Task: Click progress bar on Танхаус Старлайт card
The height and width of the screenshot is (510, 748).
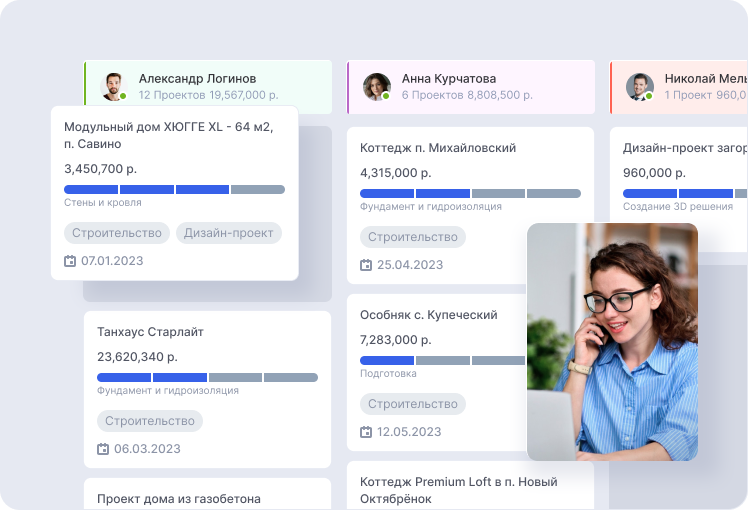Action: pyautogui.click(x=207, y=377)
